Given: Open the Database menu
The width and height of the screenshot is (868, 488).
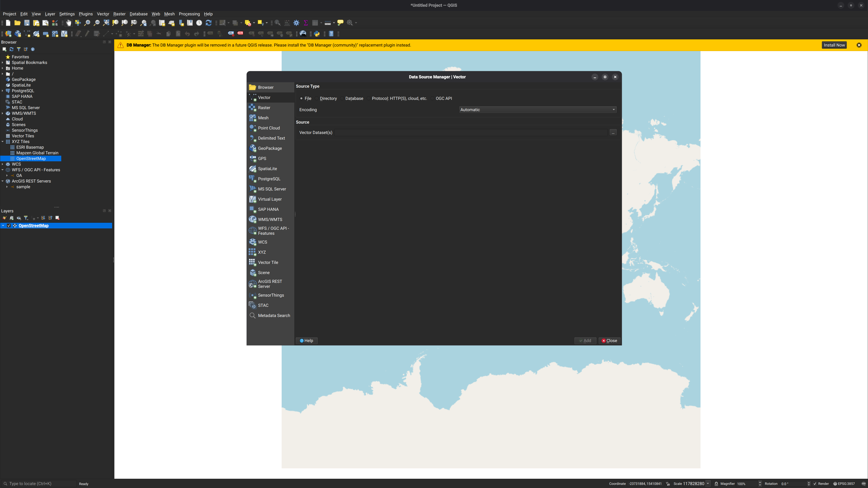Looking at the screenshot, I should [139, 14].
